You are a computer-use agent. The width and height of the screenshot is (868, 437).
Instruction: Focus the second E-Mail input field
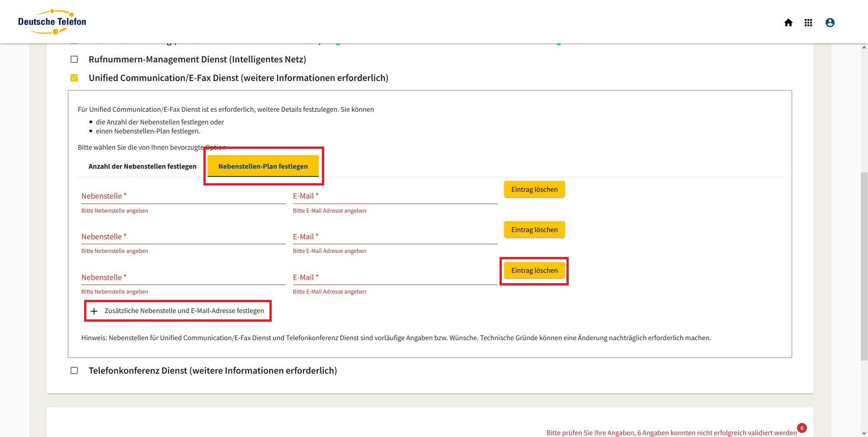point(395,237)
